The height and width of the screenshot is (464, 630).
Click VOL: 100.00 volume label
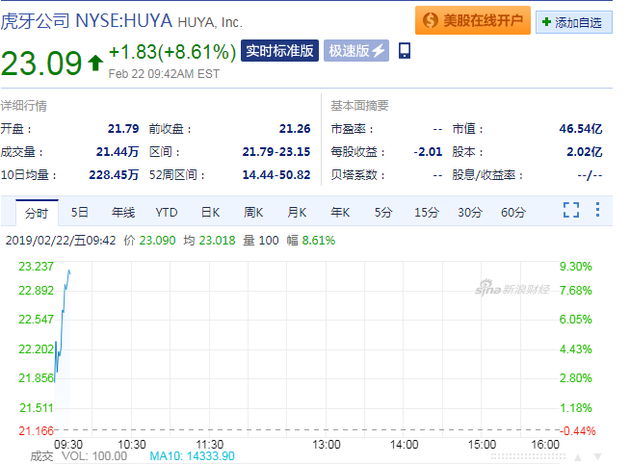tap(94, 456)
